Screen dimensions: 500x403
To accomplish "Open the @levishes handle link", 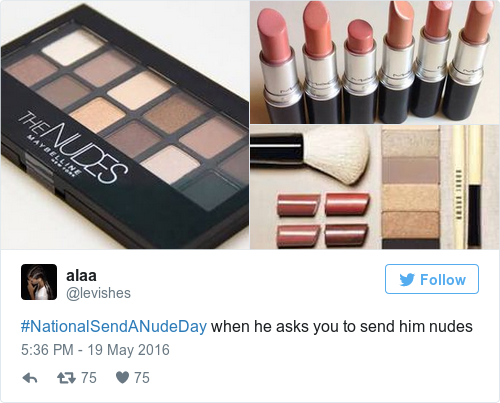I will click(98, 293).
